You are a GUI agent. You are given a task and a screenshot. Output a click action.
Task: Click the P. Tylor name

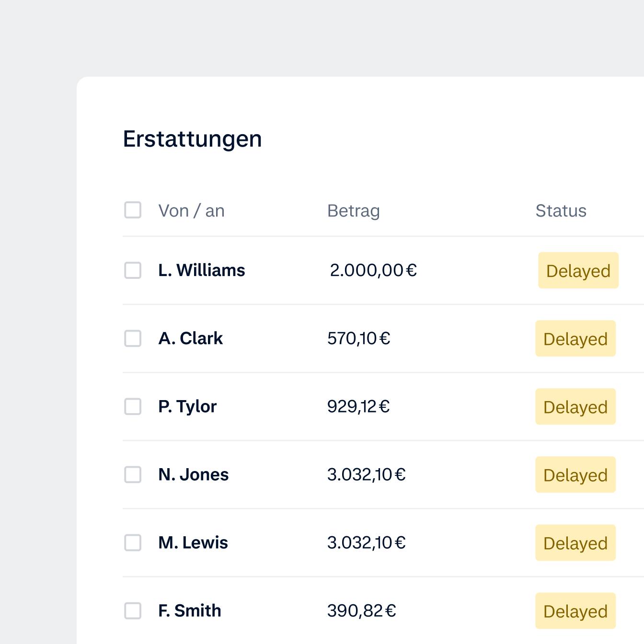tap(187, 406)
